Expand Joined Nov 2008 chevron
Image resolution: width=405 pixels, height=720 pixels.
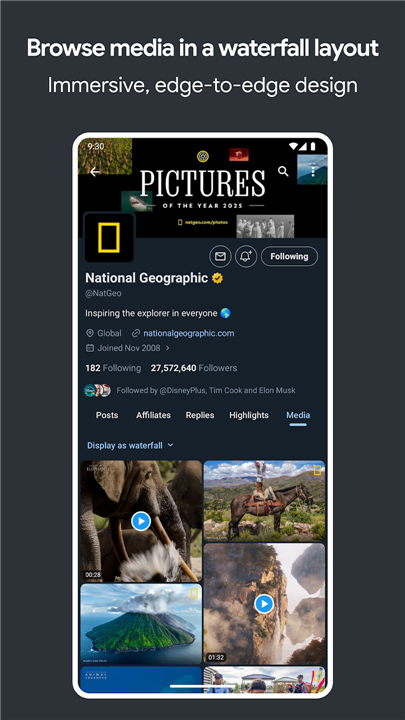[x=168, y=348]
